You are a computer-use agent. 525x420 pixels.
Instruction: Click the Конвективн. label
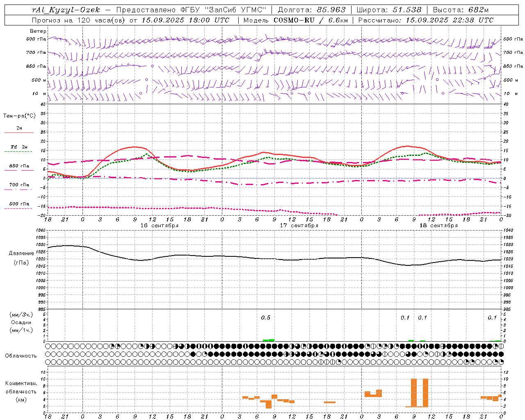[21, 383]
